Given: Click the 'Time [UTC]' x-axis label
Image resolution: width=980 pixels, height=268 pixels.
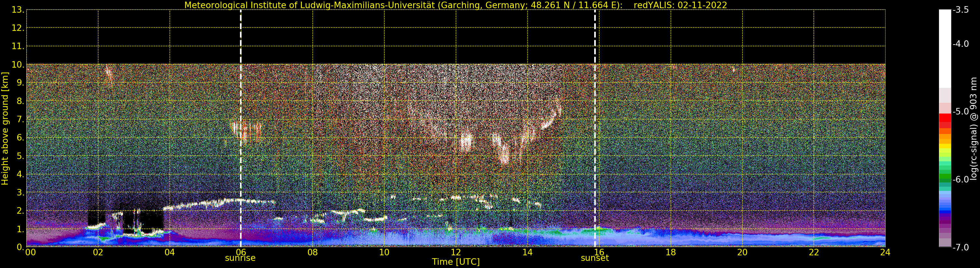Looking at the screenshot, I should (456, 262).
